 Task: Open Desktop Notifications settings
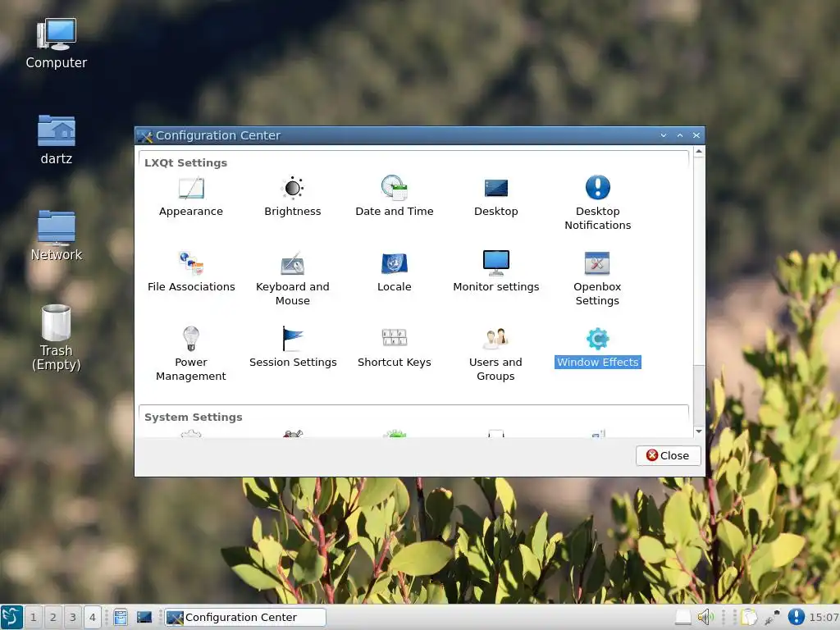[x=598, y=203]
